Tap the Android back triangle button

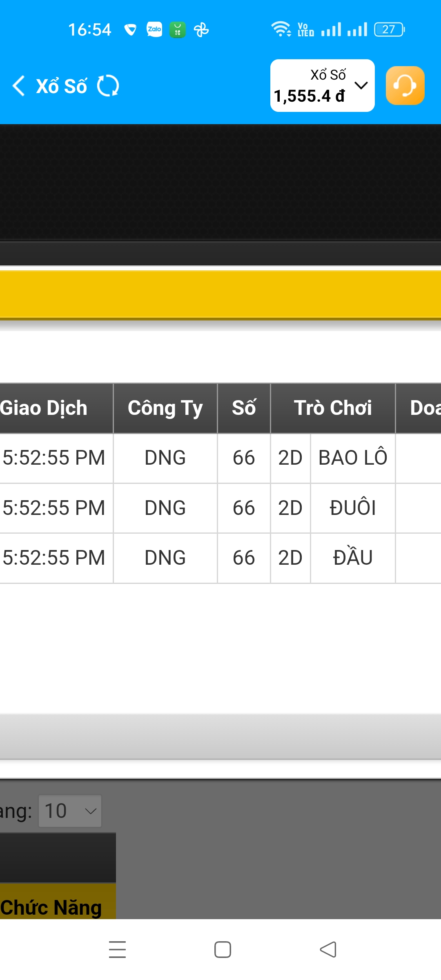pyautogui.click(x=328, y=949)
